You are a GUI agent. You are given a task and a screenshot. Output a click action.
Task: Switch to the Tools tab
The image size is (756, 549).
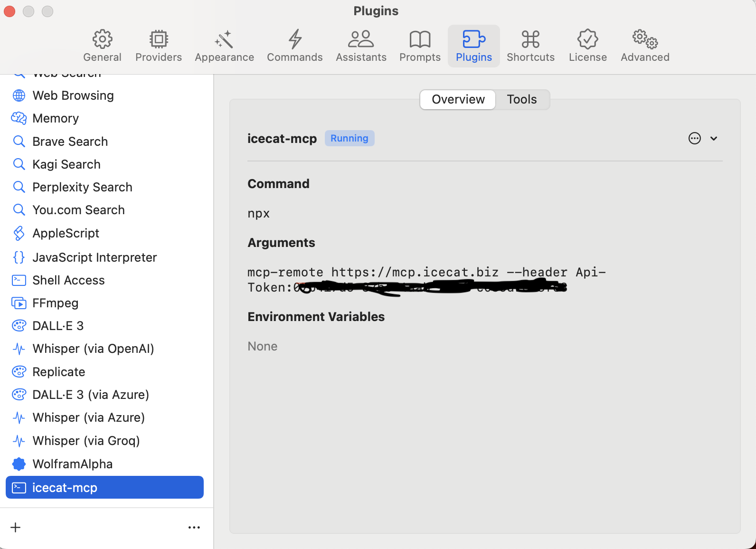[x=521, y=99]
